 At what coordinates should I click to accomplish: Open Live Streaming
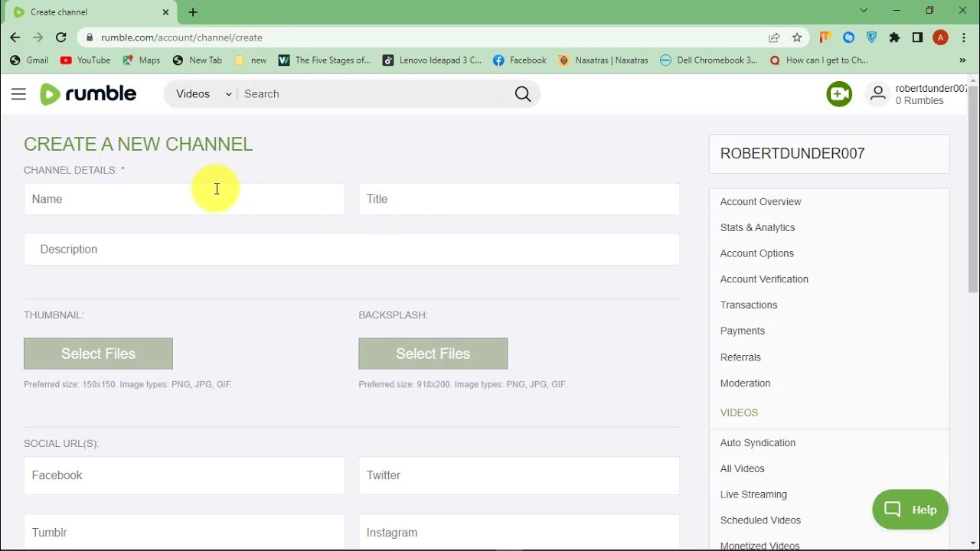point(753,495)
